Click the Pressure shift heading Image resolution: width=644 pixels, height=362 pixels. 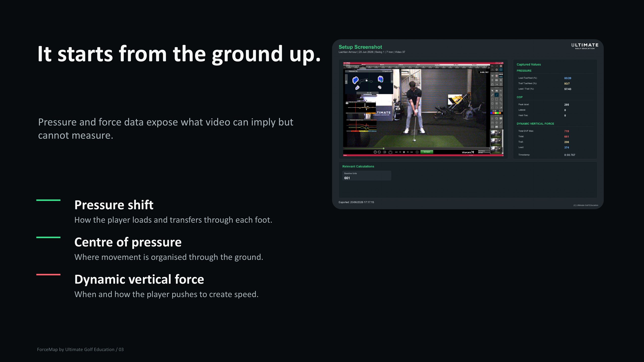114,205
